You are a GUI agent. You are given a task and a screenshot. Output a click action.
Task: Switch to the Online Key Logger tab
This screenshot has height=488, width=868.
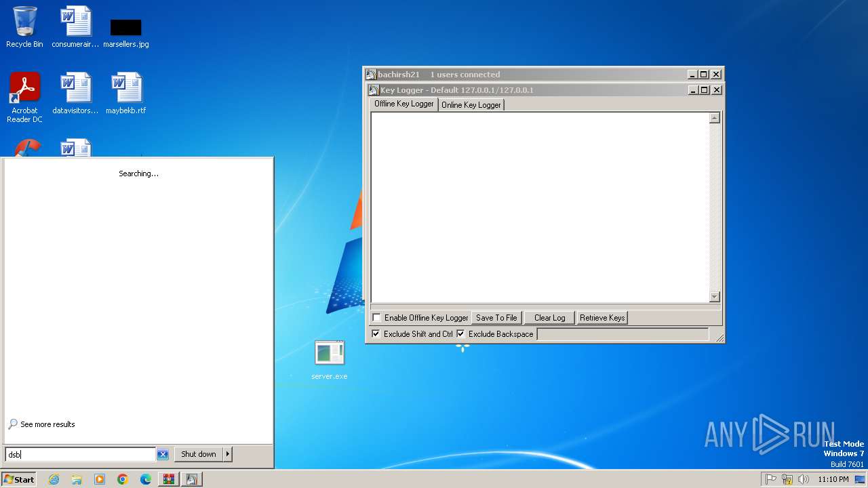[471, 105]
